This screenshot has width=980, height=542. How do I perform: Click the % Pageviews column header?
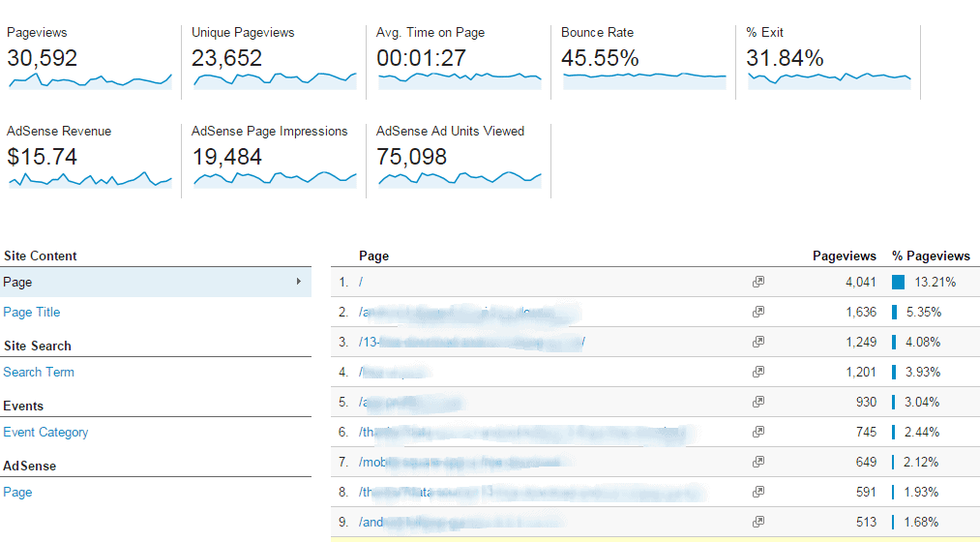tap(931, 256)
